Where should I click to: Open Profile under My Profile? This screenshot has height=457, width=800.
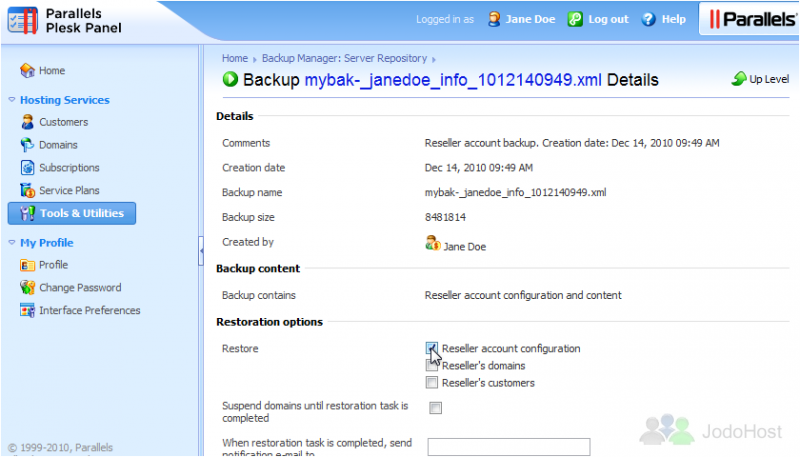click(54, 265)
